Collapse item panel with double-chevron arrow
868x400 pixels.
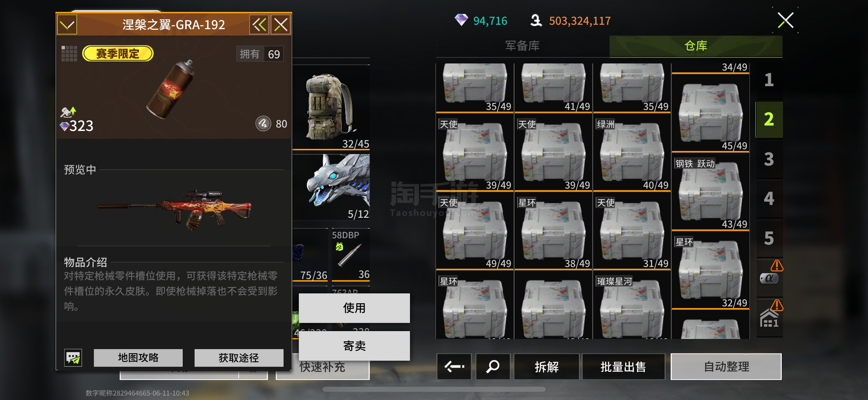[259, 24]
